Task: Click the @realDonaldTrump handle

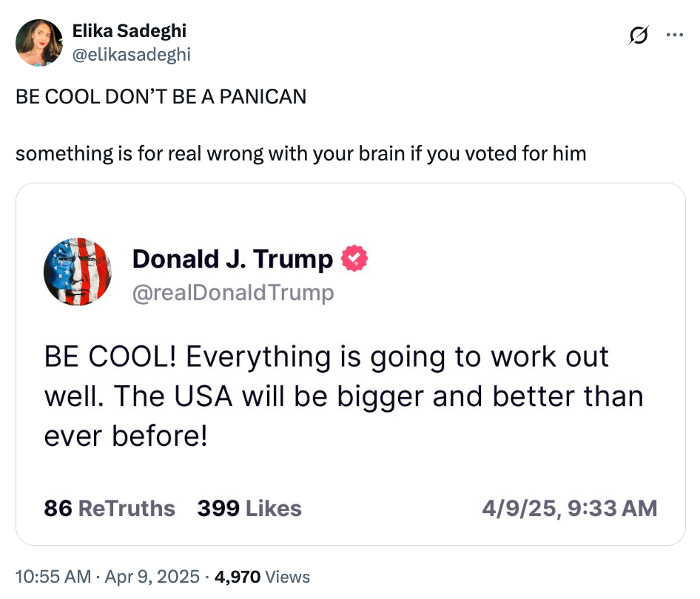Action: (x=233, y=292)
